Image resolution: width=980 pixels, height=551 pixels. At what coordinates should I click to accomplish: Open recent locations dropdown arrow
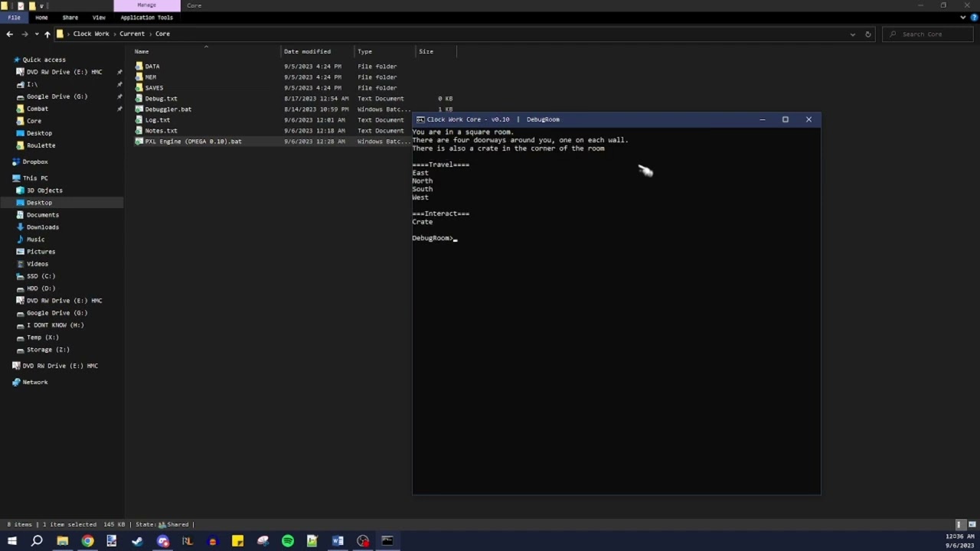pos(35,34)
